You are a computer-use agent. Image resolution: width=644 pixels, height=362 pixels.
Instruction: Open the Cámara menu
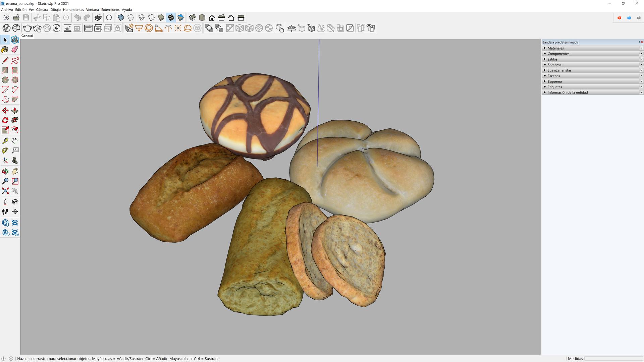(x=42, y=10)
